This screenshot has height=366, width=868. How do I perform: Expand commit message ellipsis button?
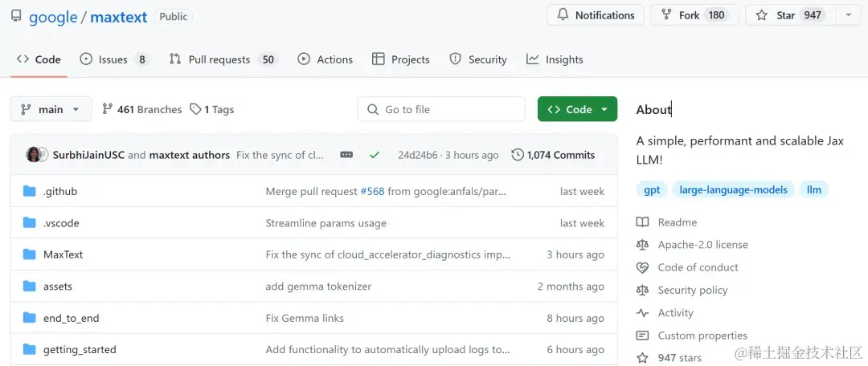(x=346, y=156)
